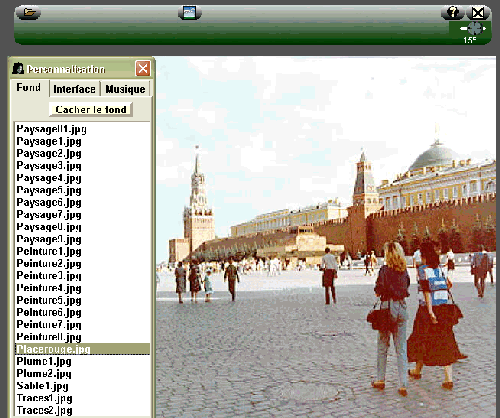The width and height of the screenshot is (500, 418).
Task: Click the Red Square background photo
Action: [326, 237]
